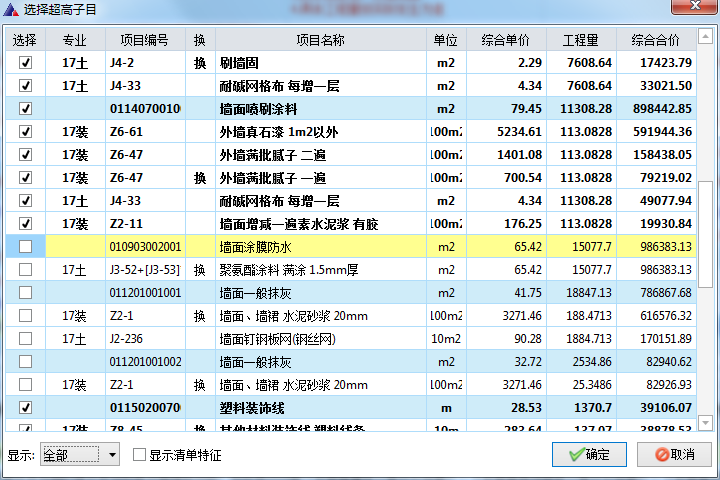Viewport: 720px width, 480px height.
Task: Check the 墙面钉钢板网(钢丝网) row checkbox
Action: pos(25,339)
